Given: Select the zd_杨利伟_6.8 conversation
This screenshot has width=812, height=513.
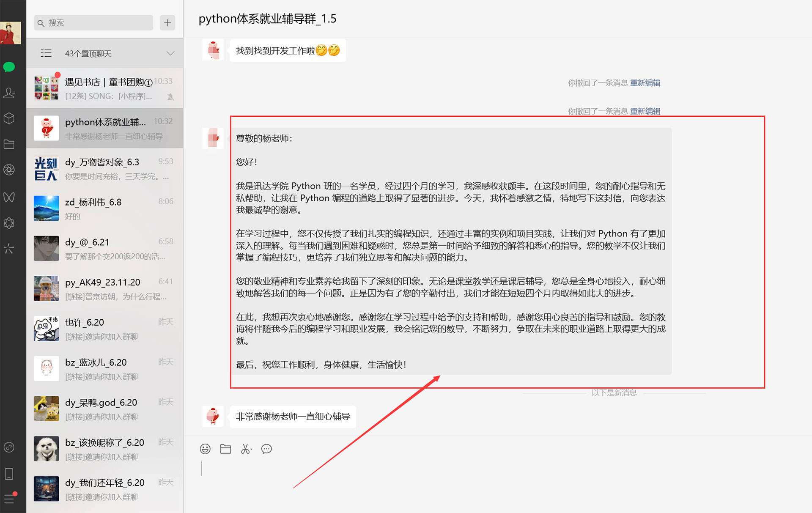Looking at the screenshot, I should coord(104,208).
